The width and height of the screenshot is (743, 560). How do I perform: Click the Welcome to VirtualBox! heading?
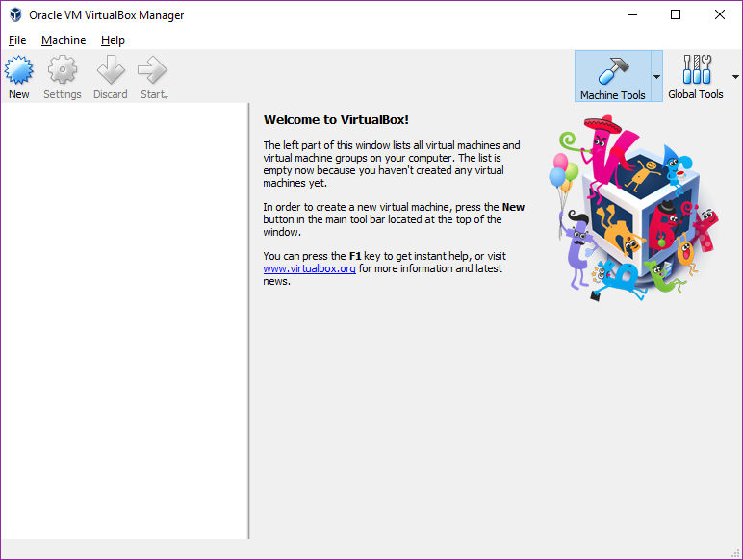point(336,120)
